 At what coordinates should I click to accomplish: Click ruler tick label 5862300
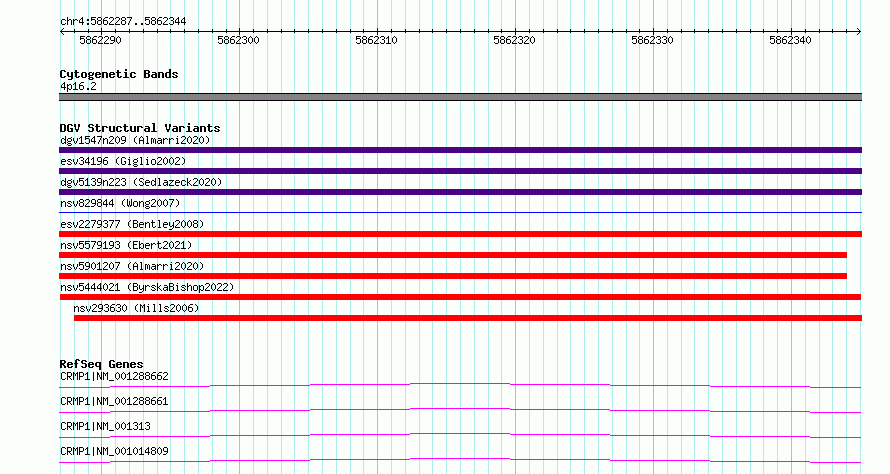pos(238,40)
